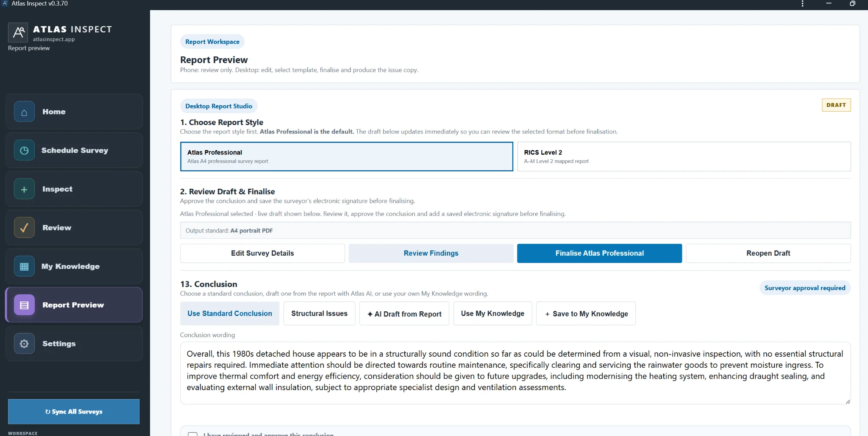This screenshot has width=868, height=436.
Task: Choose Use Standard Conclusion
Action: [230, 313]
